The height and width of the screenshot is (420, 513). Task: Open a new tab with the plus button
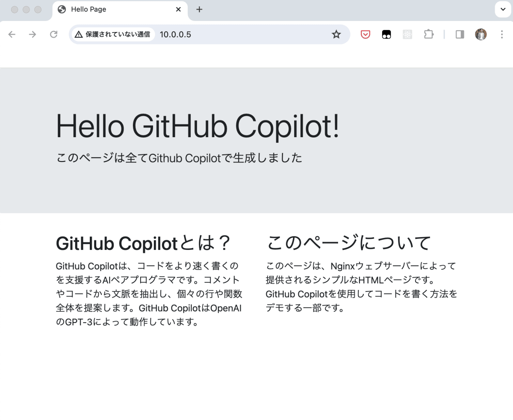pos(199,9)
